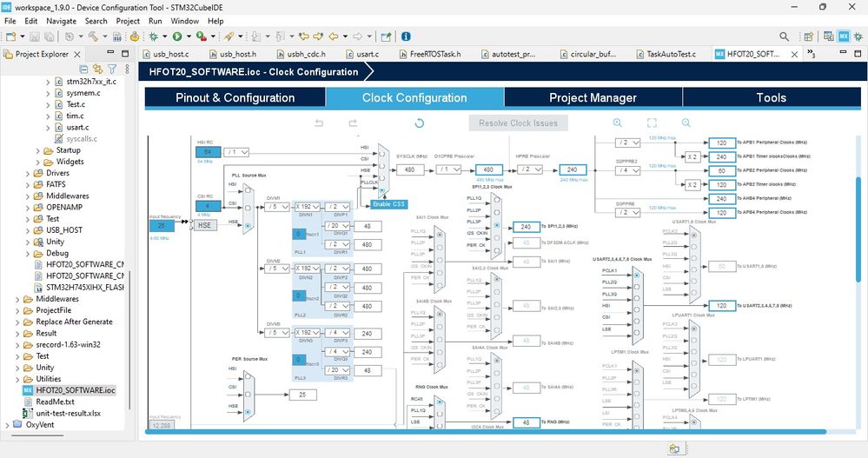This screenshot has height=458, width=868.
Task: Click the clock diagram zoom in icon
Action: [x=617, y=123]
